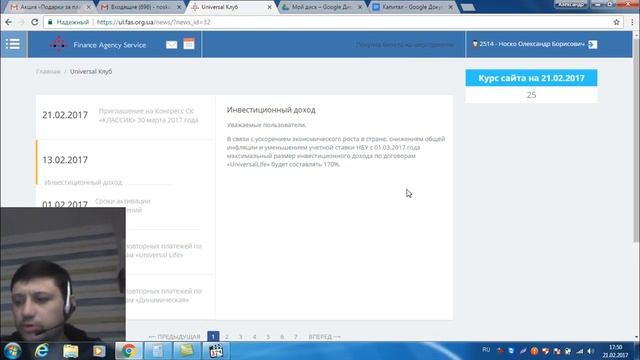Open a new browser tab
Viewport: 640px width, 360px height.
468,7
